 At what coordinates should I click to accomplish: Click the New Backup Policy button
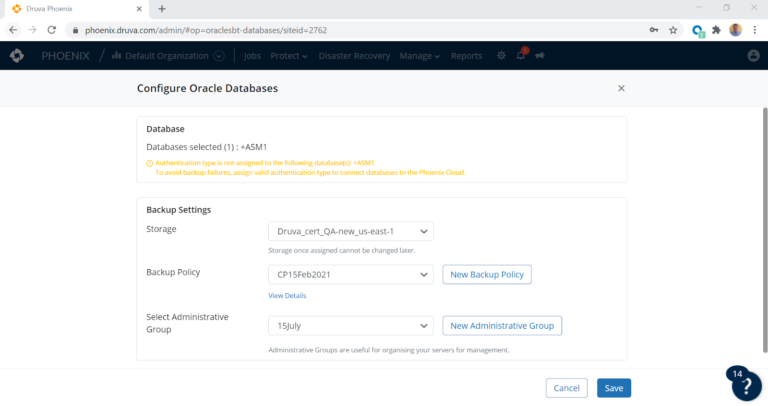(487, 274)
